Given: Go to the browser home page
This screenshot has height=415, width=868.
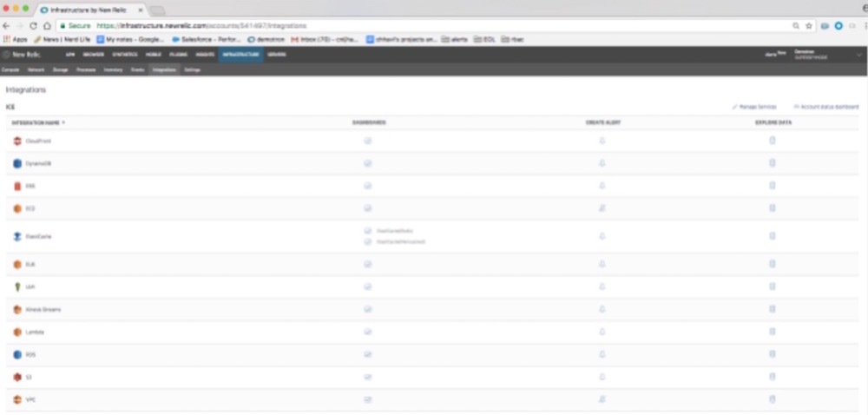Looking at the screenshot, I should 47,26.
